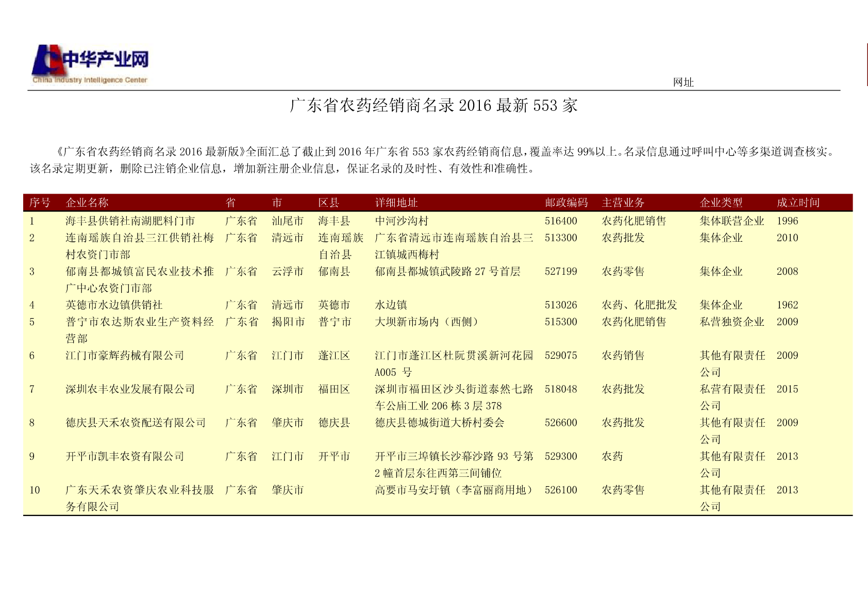Click the 市 column header
The image size is (868, 614).
click(277, 203)
